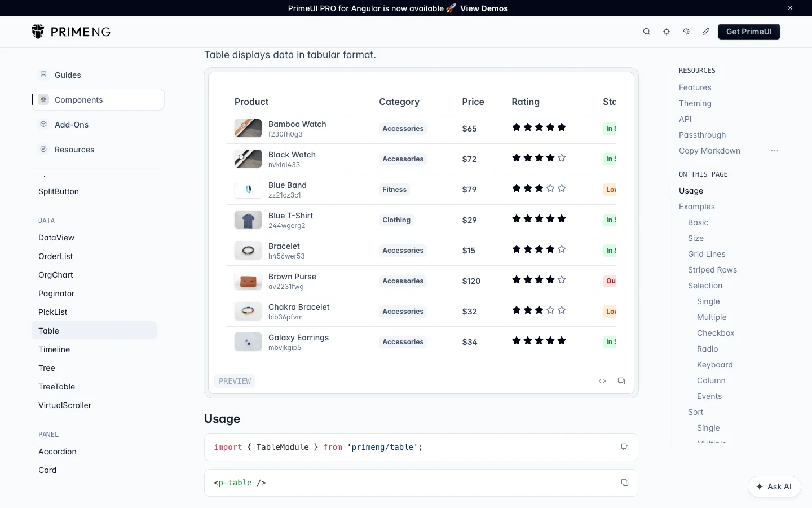Open Copy Markdown more options ellipsis
Viewport: 812px width, 508px height.
click(775, 151)
